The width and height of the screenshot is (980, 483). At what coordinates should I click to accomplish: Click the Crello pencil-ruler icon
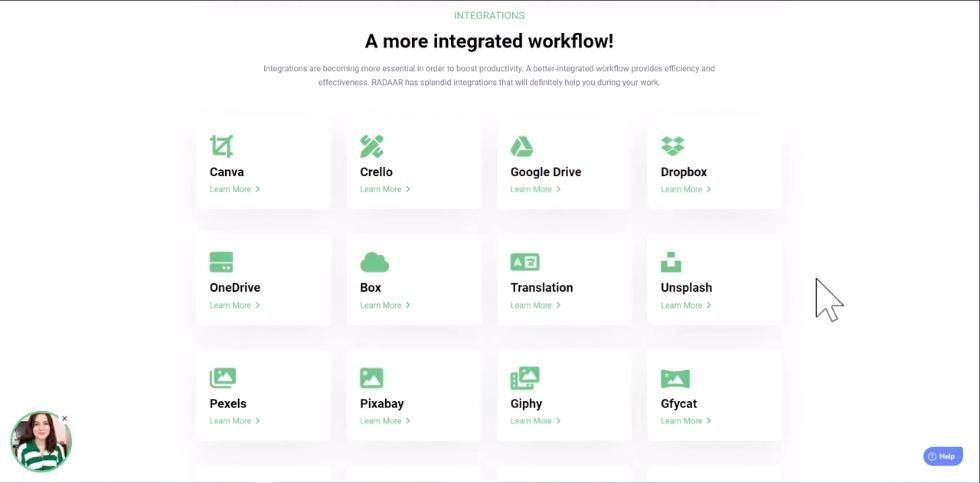[372, 146]
